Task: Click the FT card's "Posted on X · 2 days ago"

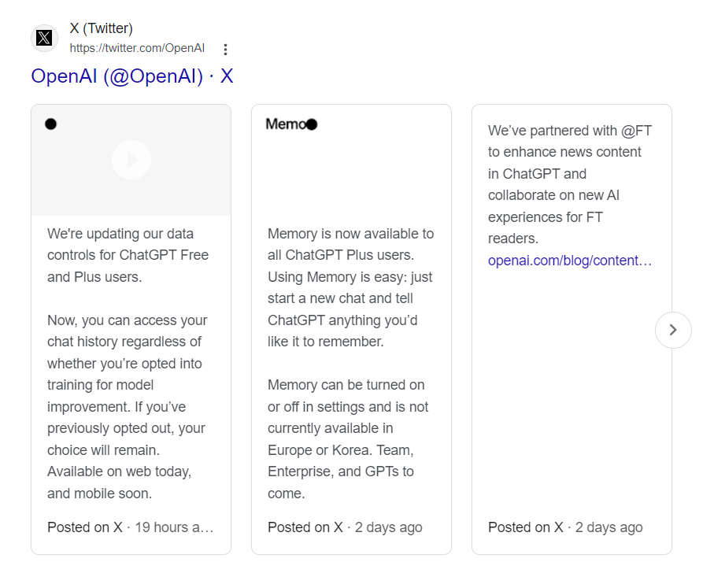Action: [x=565, y=527]
